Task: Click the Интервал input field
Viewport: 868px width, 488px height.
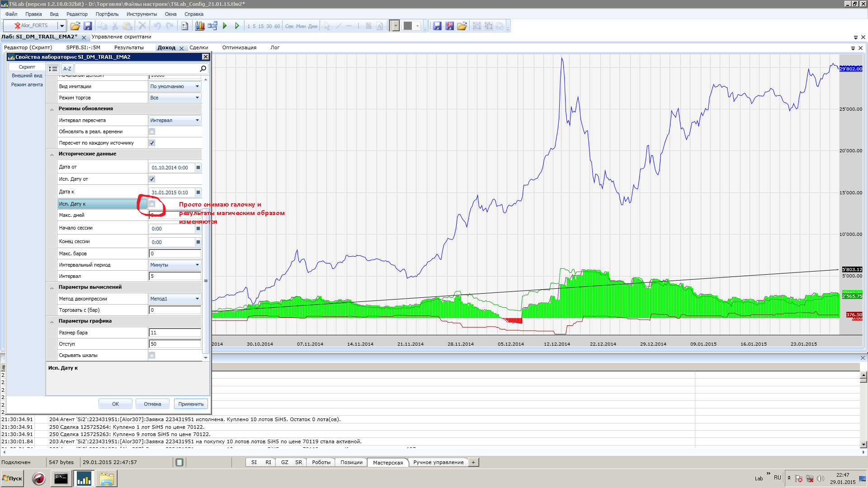Action: [175, 276]
